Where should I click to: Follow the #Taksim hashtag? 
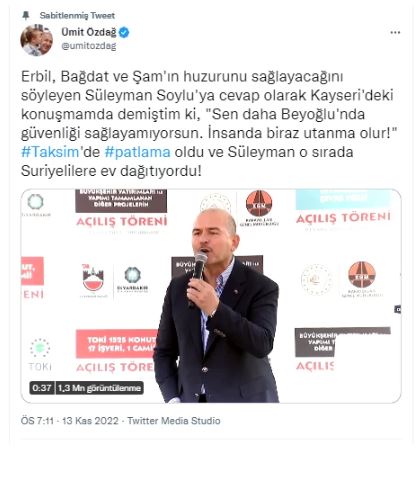(50, 152)
